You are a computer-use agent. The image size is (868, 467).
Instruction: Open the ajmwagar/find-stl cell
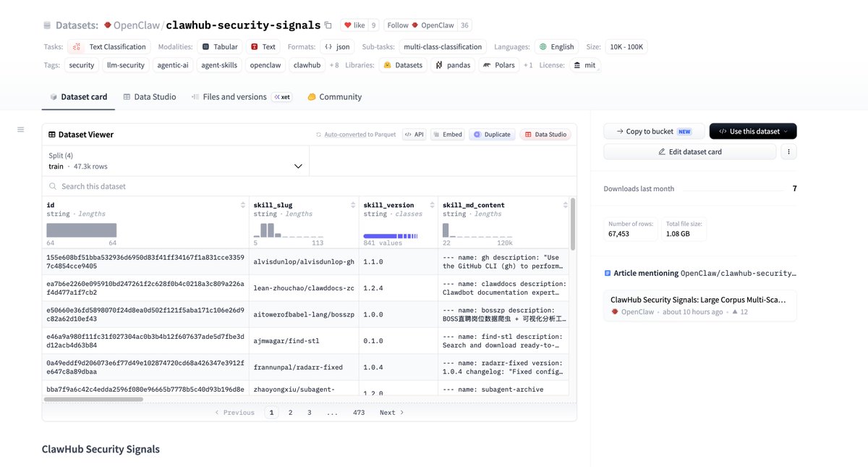(x=304, y=340)
